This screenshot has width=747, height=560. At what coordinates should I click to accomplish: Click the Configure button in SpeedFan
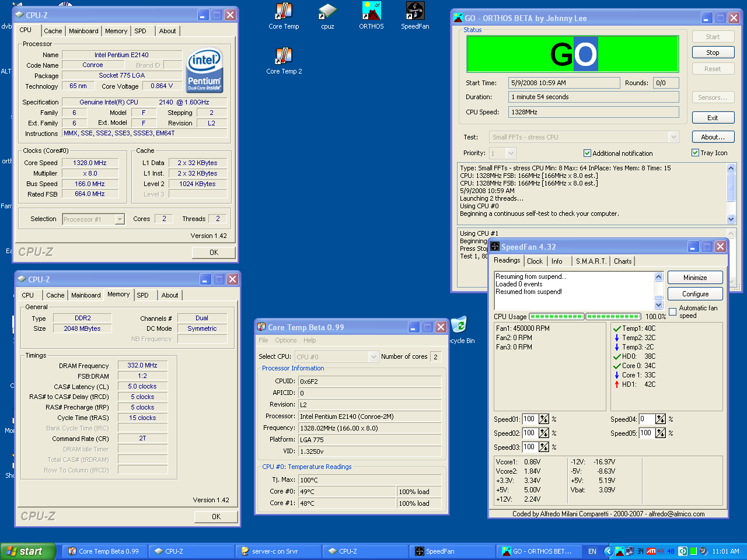[x=695, y=294]
